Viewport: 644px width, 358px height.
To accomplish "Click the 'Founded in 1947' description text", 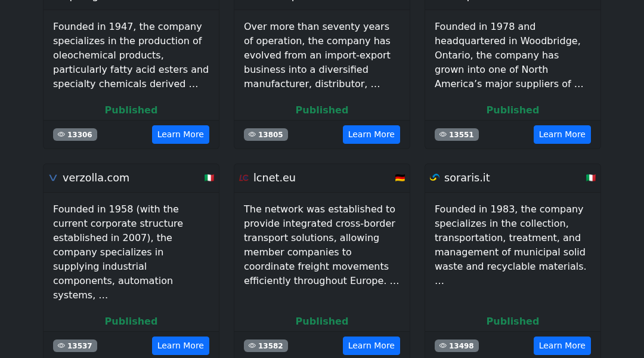I will click(x=131, y=55).
